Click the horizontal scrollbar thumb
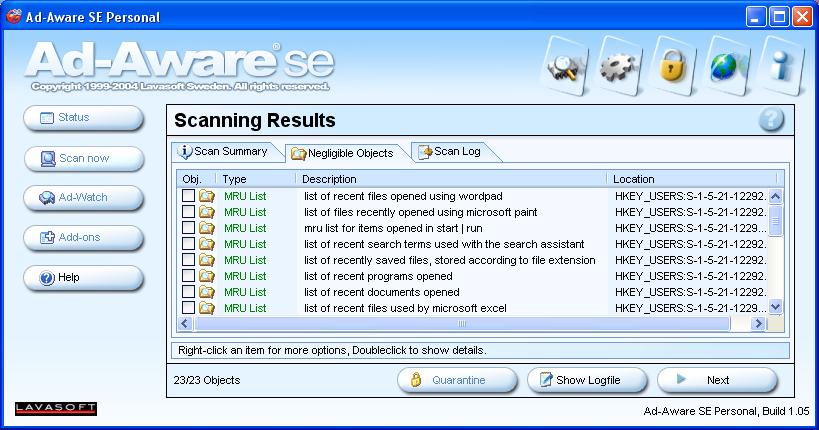The height and width of the screenshot is (430, 819). [x=462, y=323]
